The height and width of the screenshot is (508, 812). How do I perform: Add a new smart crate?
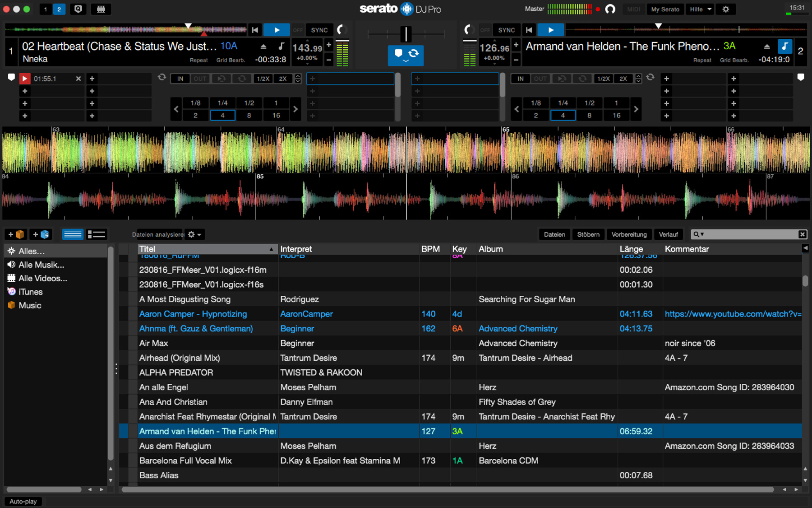tap(41, 234)
